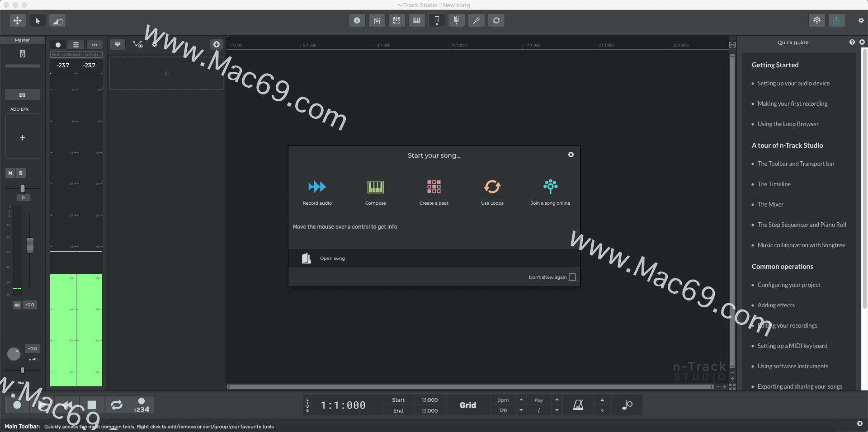Open the track list dropdown button
The image size is (868, 432).
point(118,44)
